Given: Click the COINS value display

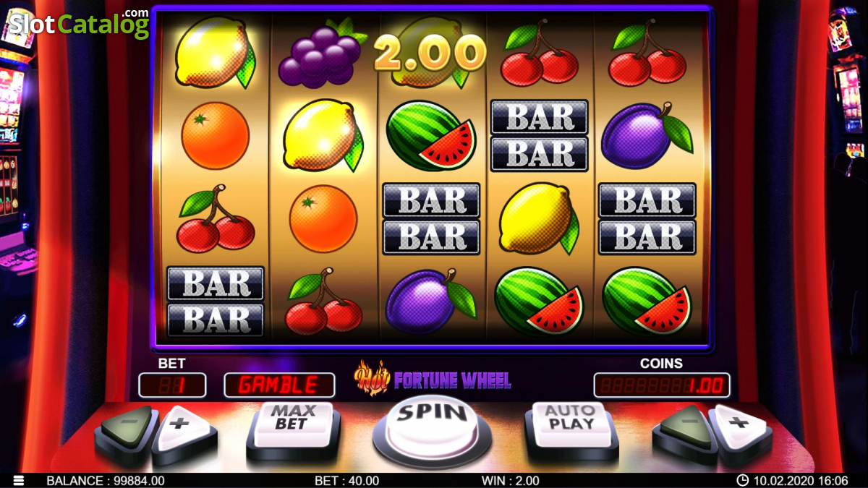Looking at the screenshot, I should tap(662, 385).
